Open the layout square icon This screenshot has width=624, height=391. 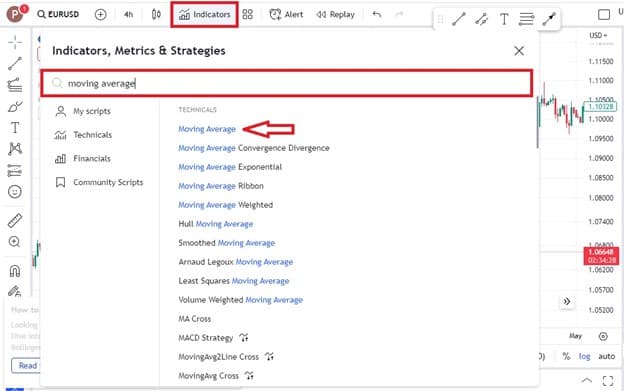pos(604,15)
